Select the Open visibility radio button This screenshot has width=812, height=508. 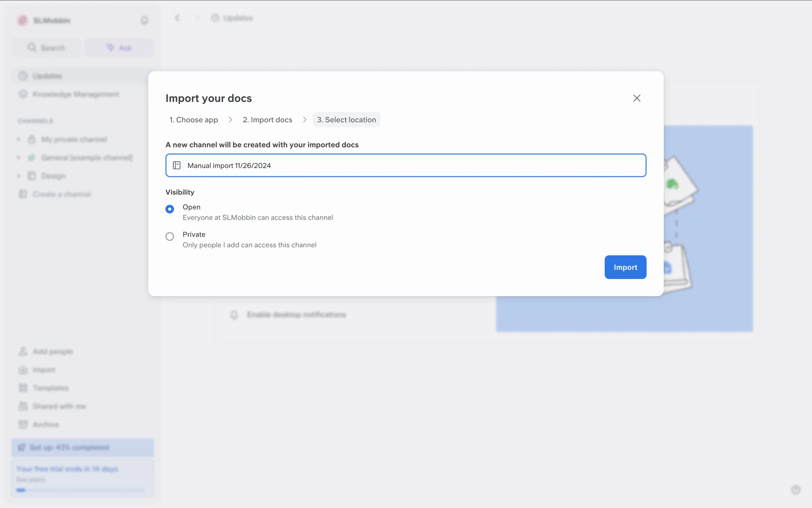click(170, 209)
